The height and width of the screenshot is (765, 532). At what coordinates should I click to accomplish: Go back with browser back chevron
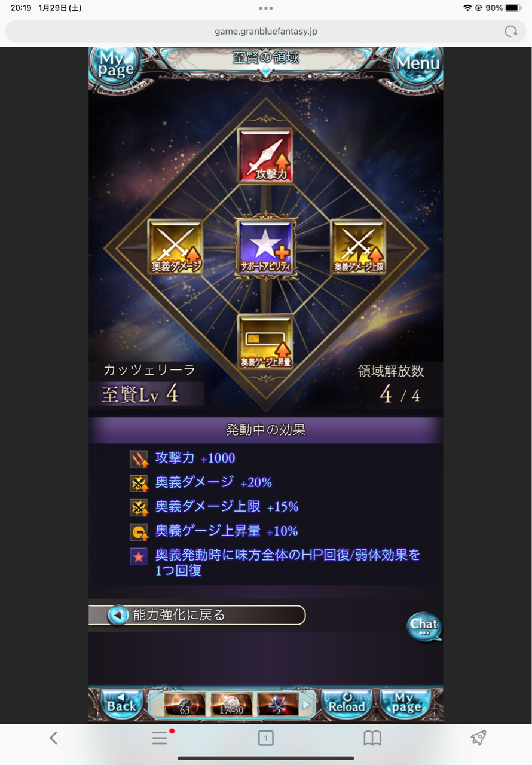coord(53,738)
